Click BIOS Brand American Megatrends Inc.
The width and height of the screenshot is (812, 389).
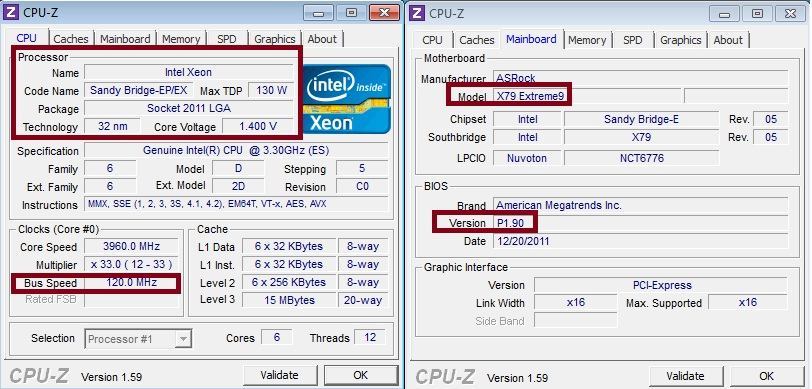pos(640,205)
